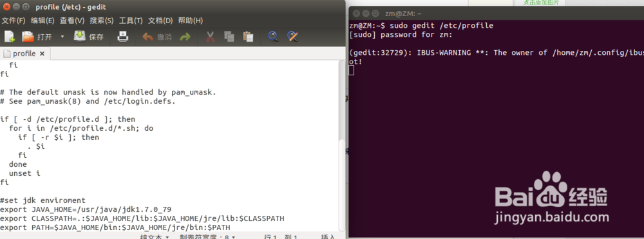Save the file with the 保存 button
Image resolution: width=644 pixels, height=239 pixels.
point(89,37)
